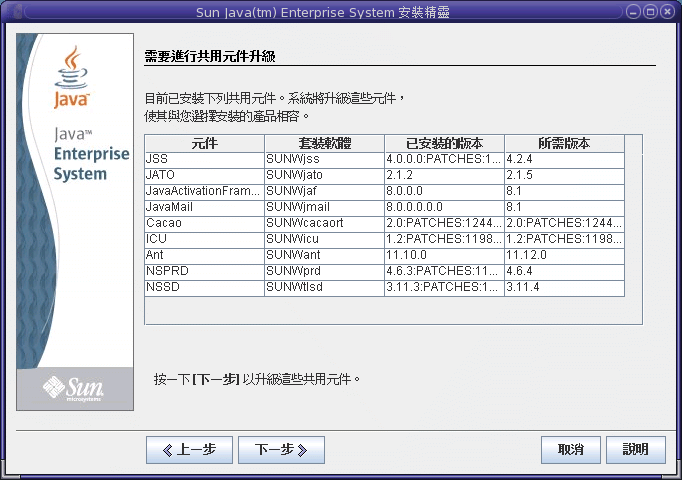Select the 套裝軟體 column header
Screen dimensions: 682x480
324,143
